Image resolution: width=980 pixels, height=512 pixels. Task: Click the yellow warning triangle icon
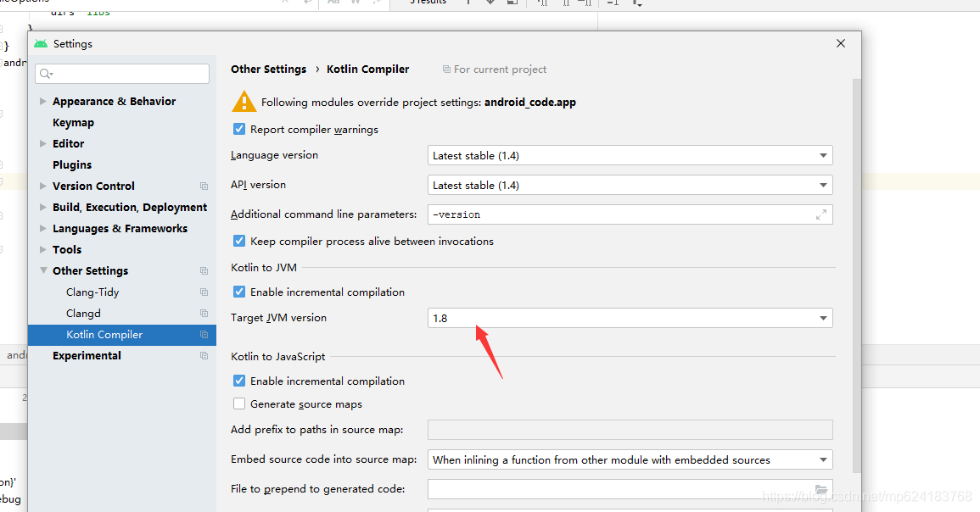(x=244, y=102)
